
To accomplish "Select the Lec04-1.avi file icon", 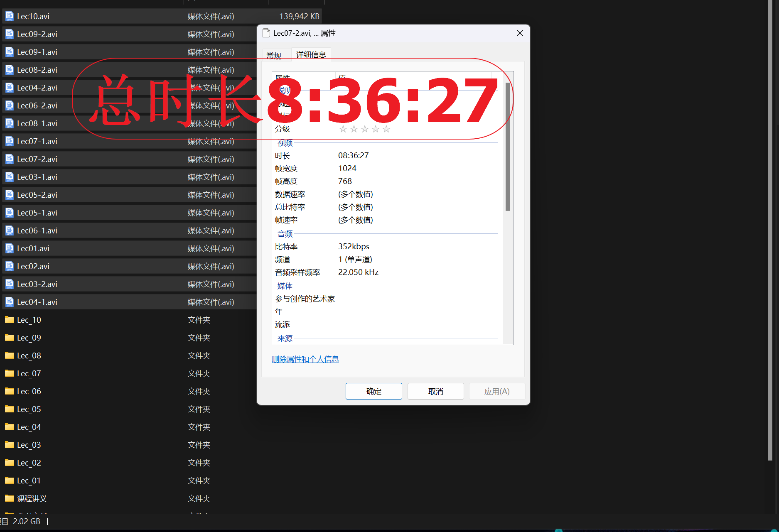I will click(9, 302).
